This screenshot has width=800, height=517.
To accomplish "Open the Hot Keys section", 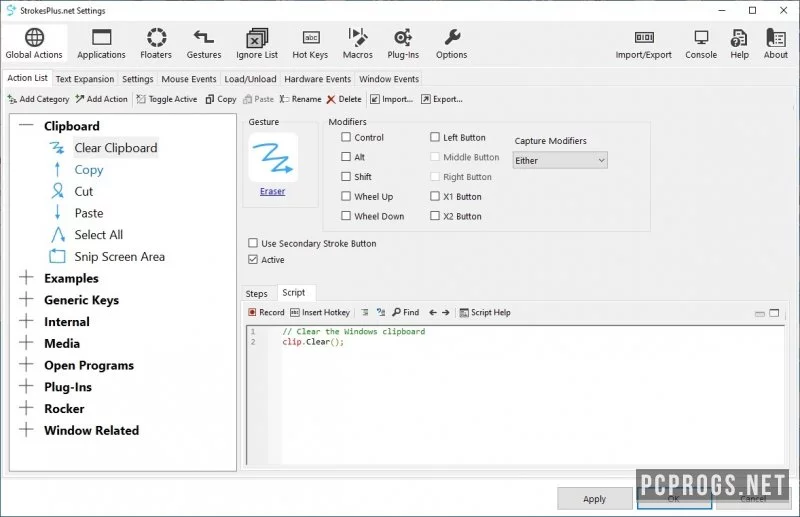I will [310, 44].
